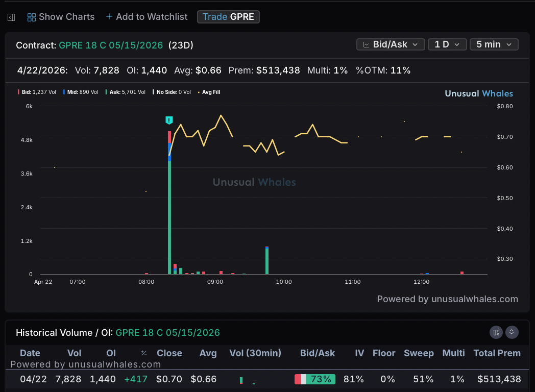The image size is (535, 392).
Task: Sort table by Bid/Ask column header
Action: coord(318,353)
